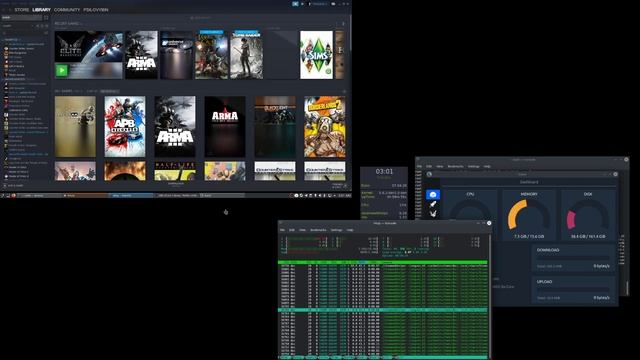Open the STORE tab in Steam
The width and height of the screenshot is (640, 360).
click(22, 9)
